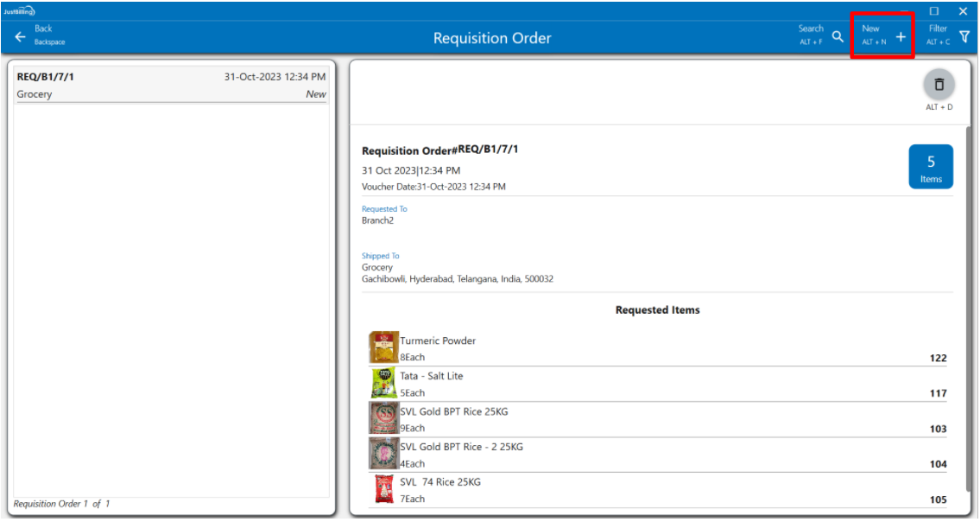Maximize the application window
Screen dimensions: 980x522
tap(934, 11)
